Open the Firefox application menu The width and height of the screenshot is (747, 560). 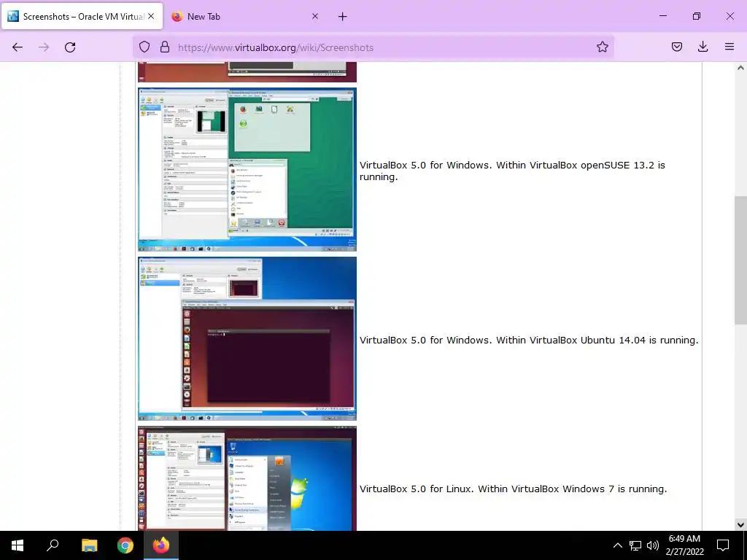[x=729, y=47]
